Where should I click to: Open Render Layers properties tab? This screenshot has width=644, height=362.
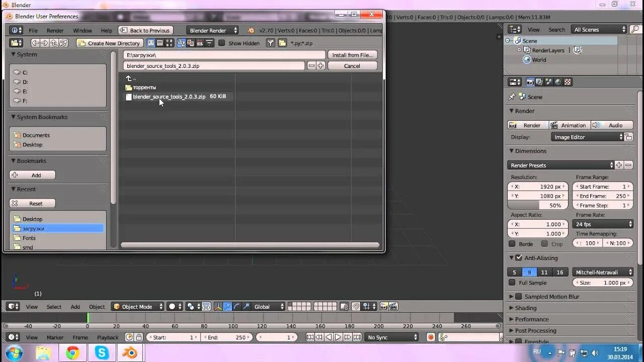coord(539,82)
